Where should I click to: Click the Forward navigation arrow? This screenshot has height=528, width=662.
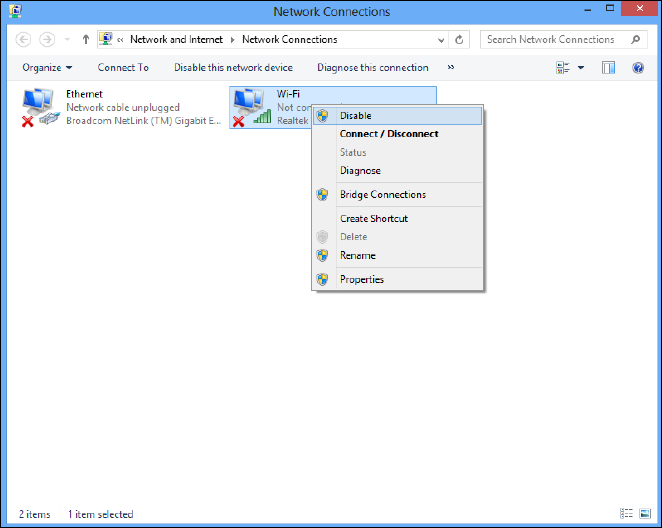click(47, 40)
